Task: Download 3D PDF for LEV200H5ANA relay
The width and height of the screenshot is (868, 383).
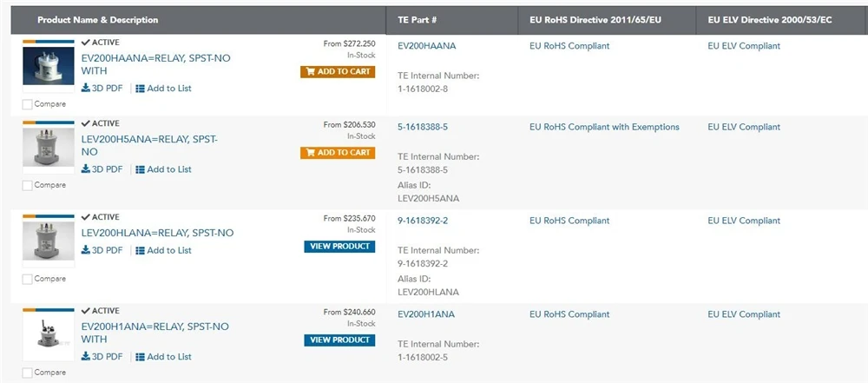Action: 102,169
